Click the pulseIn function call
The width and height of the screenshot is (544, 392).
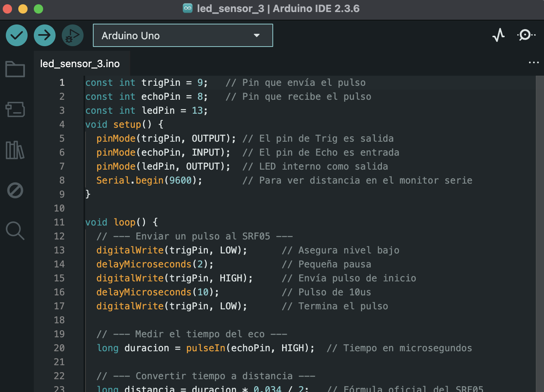coord(206,348)
